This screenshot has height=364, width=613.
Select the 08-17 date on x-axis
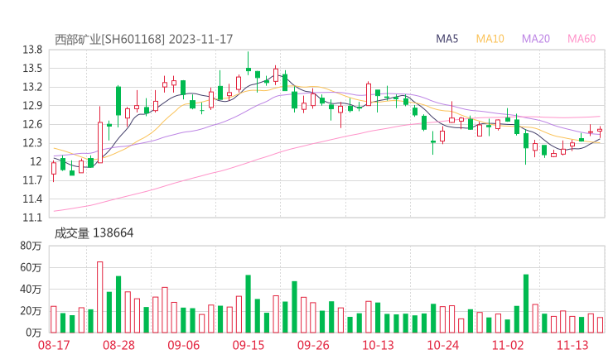tap(53, 345)
